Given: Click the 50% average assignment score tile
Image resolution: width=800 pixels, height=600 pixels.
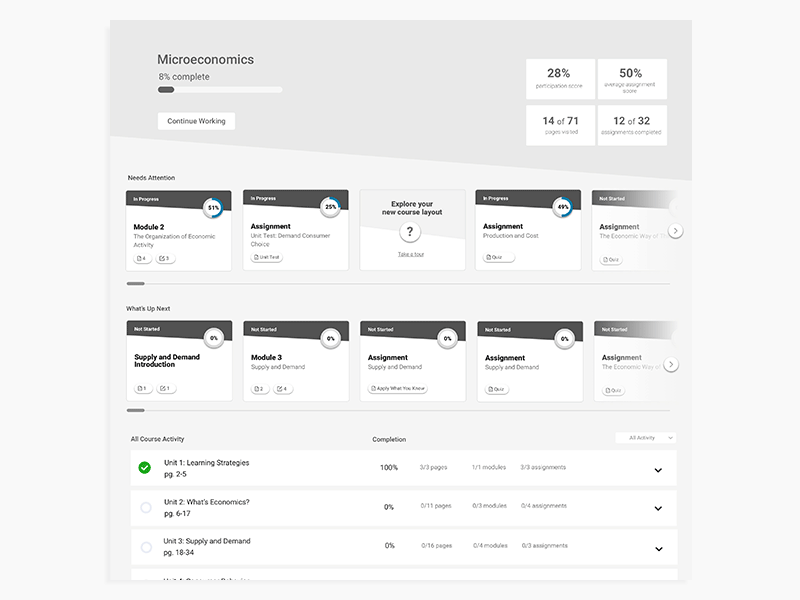Looking at the screenshot, I should 632,79.
